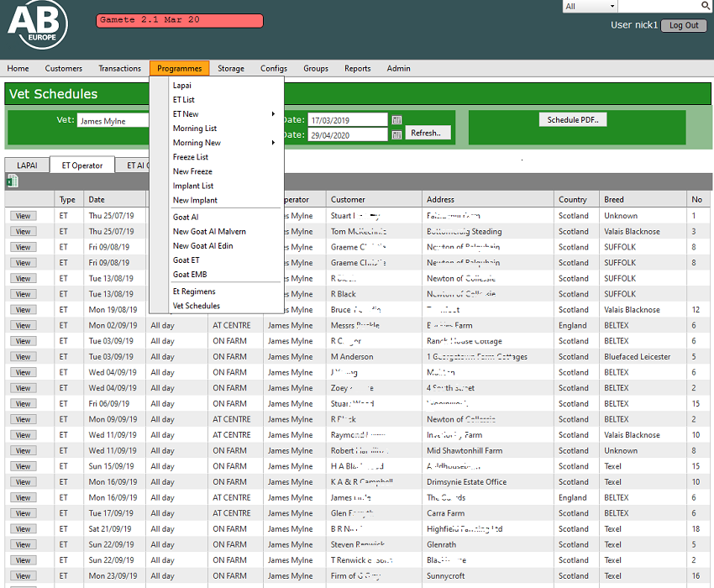The image size is (714, 588).
Task: Open the start date calendar picker
Action: click(x=396, y=120)
